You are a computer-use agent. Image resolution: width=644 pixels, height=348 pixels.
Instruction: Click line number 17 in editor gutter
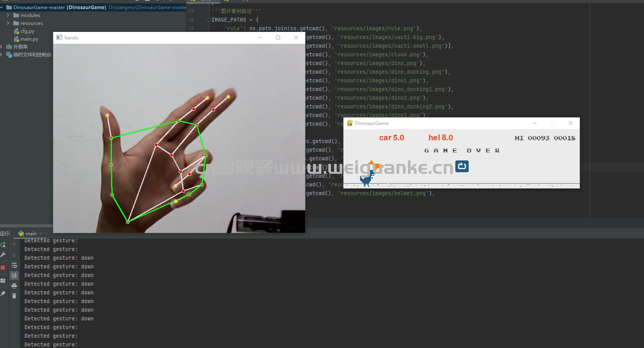(191, 11)
